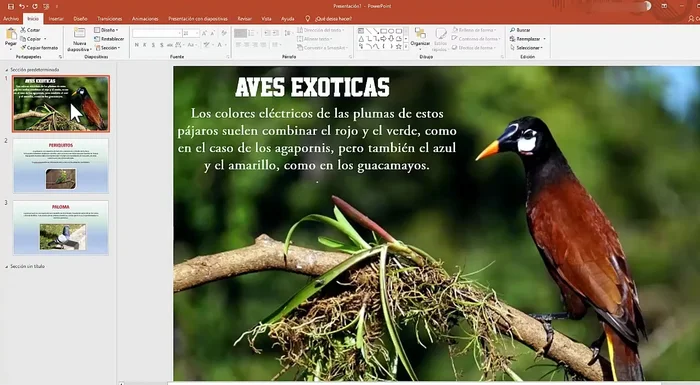Screen dimensions: 700x385
Task: Open the font name combo box
Action: [157, 33]
